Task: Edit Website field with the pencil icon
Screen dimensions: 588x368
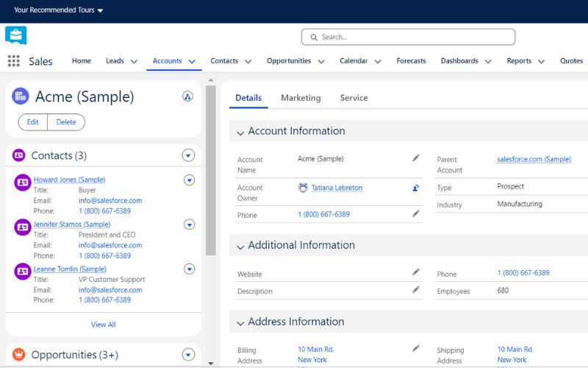Action: point(415,272)
